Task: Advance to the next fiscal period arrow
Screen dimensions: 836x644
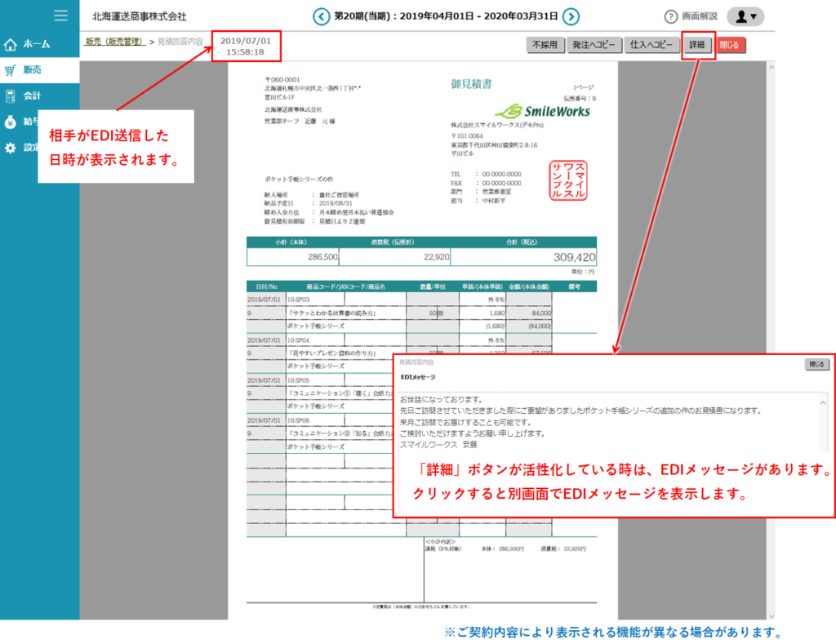Action: [x=571, y=16]
